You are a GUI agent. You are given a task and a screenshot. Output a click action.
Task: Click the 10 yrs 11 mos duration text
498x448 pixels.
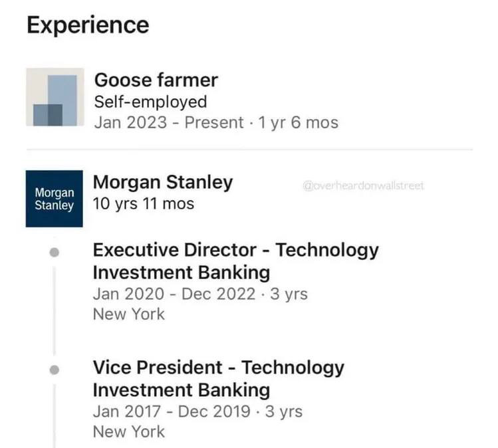coord(143,203)
